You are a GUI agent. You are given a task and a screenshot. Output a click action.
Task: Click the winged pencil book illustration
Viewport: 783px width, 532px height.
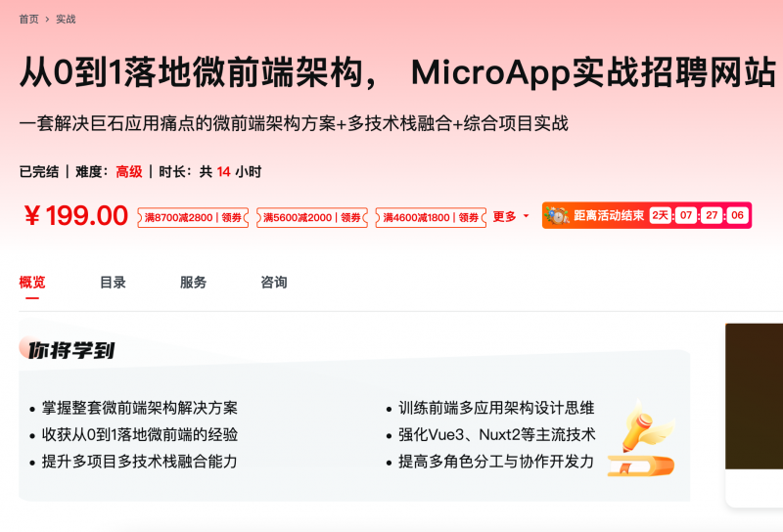tap(641, 438)
